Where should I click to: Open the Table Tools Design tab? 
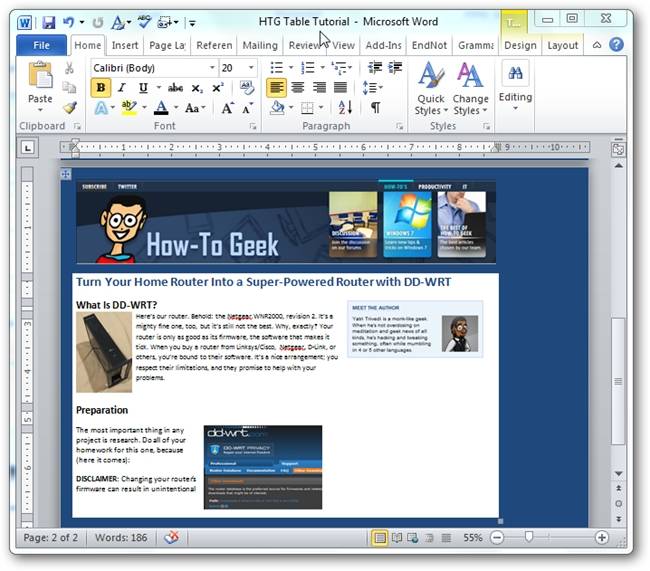tap(520, 45)
